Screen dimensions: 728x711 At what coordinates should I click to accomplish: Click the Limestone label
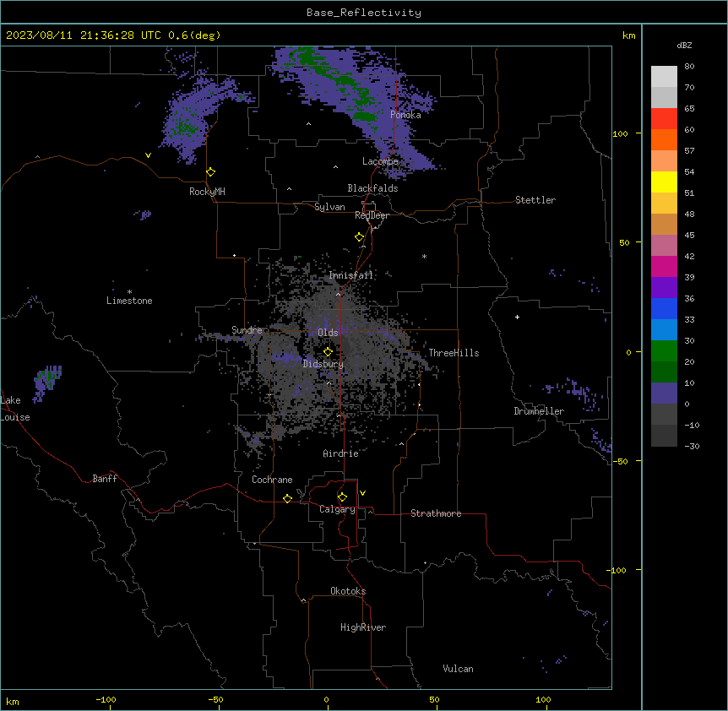(129, 301)
